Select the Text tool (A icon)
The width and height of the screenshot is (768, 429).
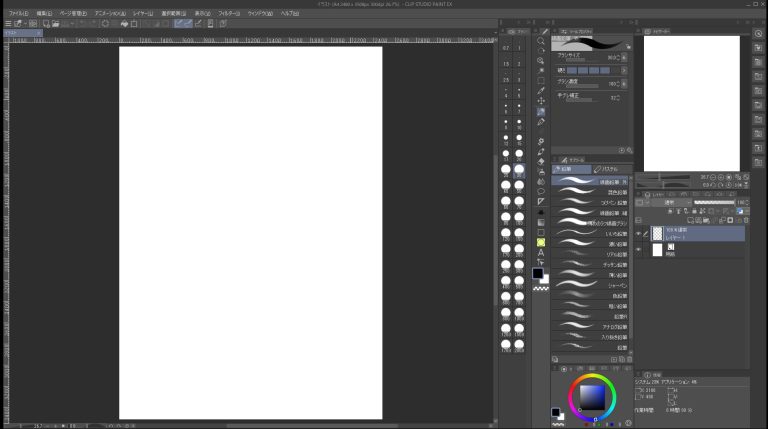541,252
